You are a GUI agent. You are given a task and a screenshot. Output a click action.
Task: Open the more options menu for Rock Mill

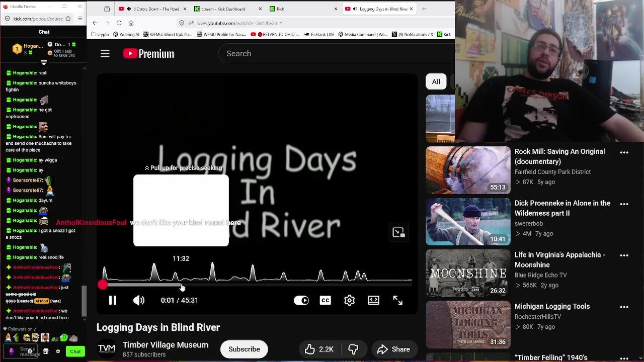pos(624,152)
